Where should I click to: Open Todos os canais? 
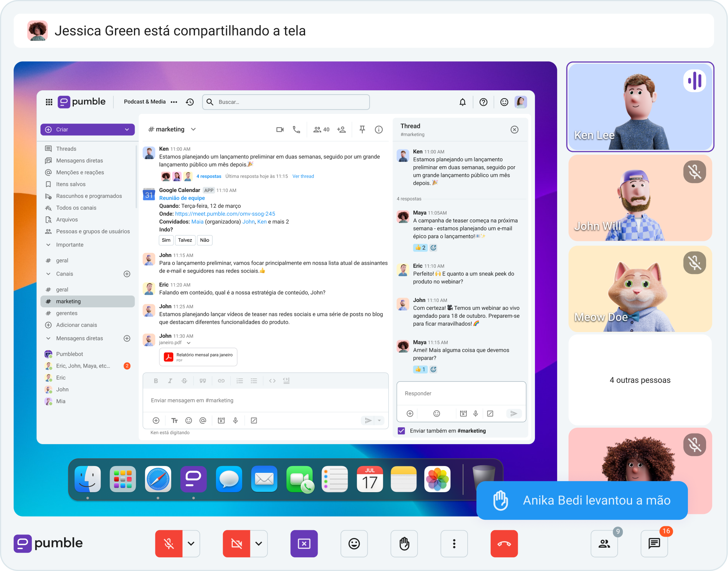[76, 208]
